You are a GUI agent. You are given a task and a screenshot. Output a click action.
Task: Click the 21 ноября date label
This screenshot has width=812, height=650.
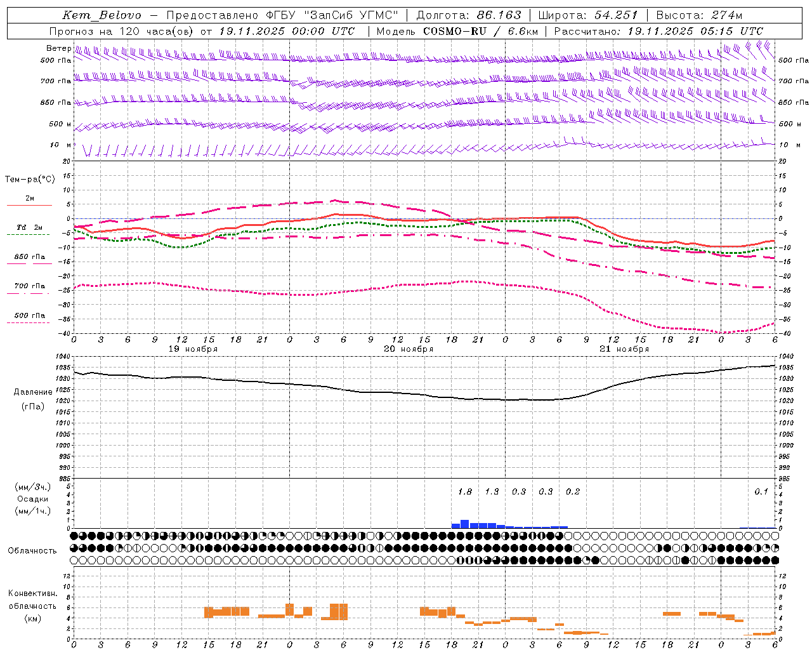pyautogui.click(x=624, y=349)
